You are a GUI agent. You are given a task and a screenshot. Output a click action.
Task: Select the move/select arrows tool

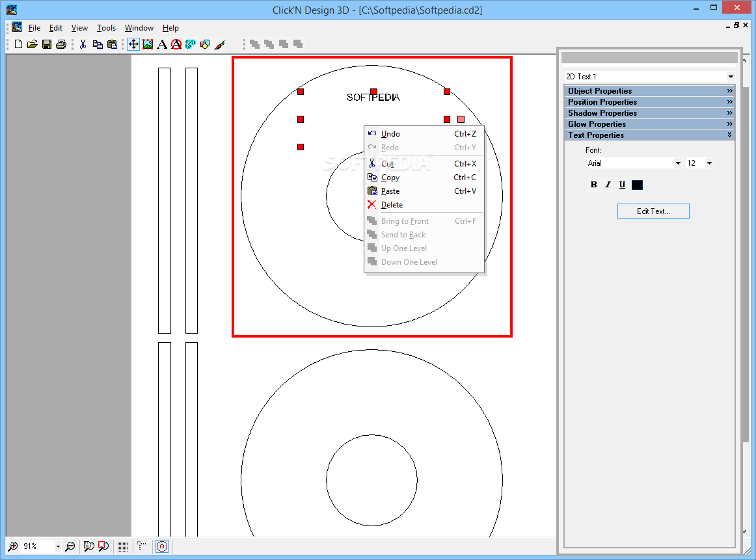[x=133, y=44]
